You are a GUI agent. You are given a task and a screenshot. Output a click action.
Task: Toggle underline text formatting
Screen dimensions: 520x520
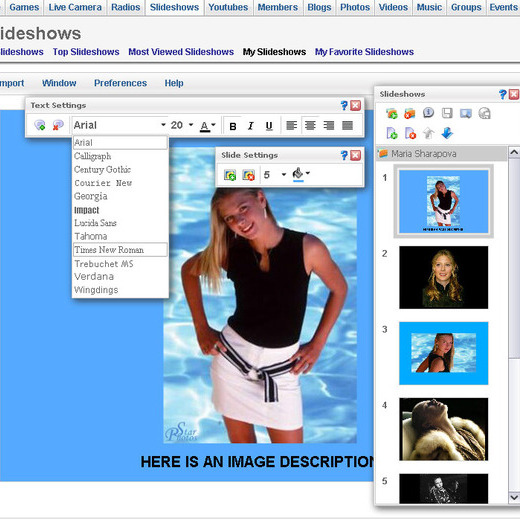(269, 126)
